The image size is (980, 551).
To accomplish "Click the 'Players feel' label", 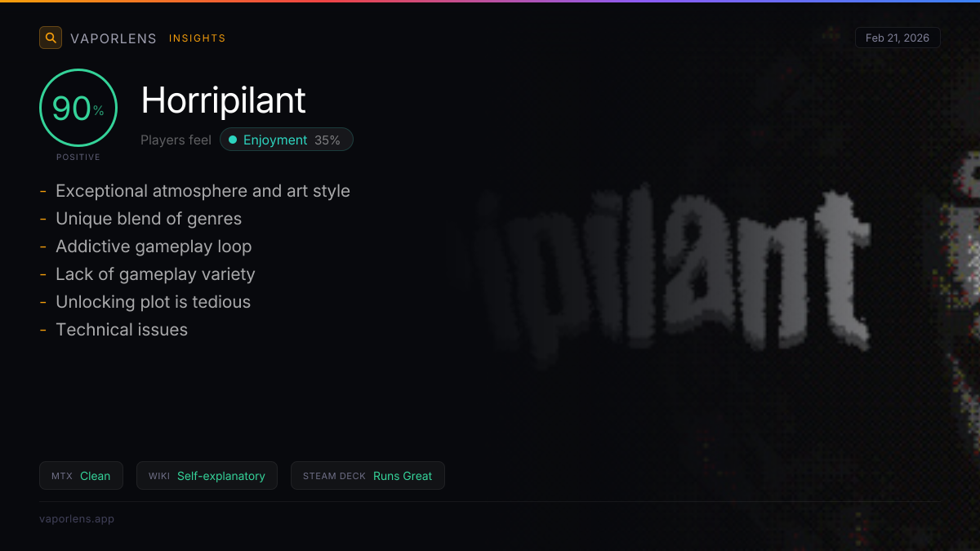I will click(176, 140).
